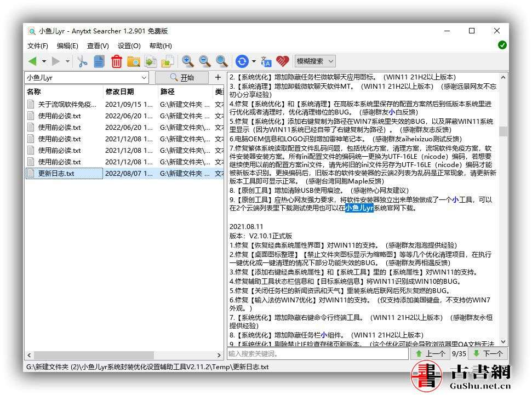Click the plus add filter button
Screen dimensions: 532x395
coord(218,78)
